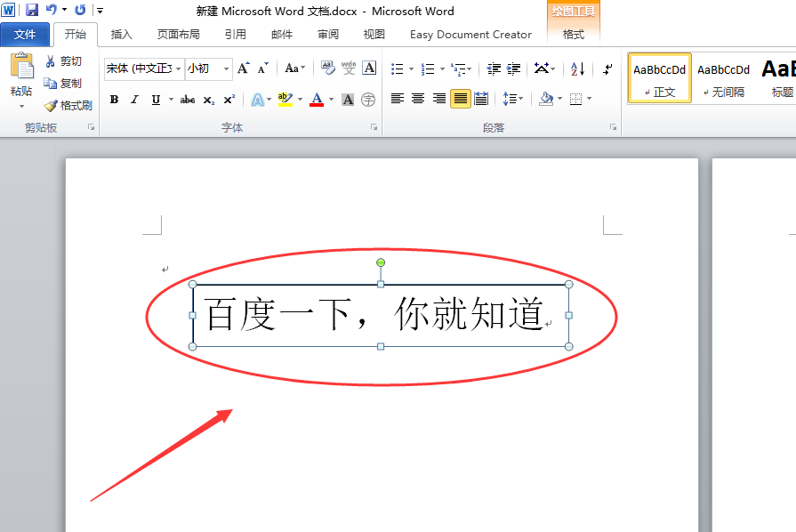The height and width of the screenshot is (532, 796).
Task: Click the borders icon
Action: pyautogui.click(x=575, y=99)
